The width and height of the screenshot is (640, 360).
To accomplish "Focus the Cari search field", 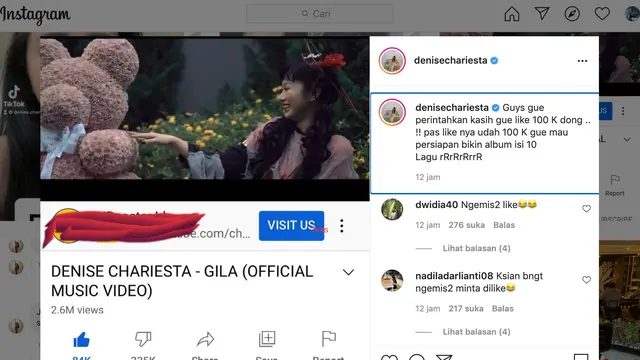I will click(x=320, y=14).
